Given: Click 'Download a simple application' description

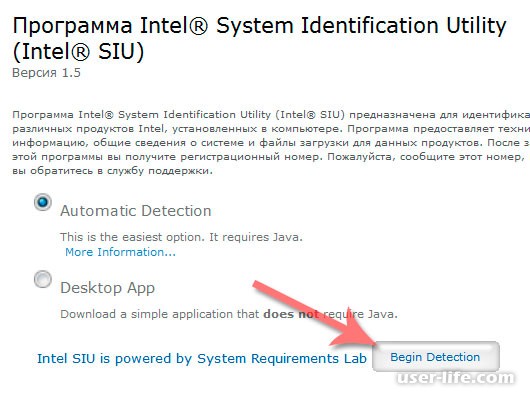Looking at the screenshot, I should click(x=229, y=314).
